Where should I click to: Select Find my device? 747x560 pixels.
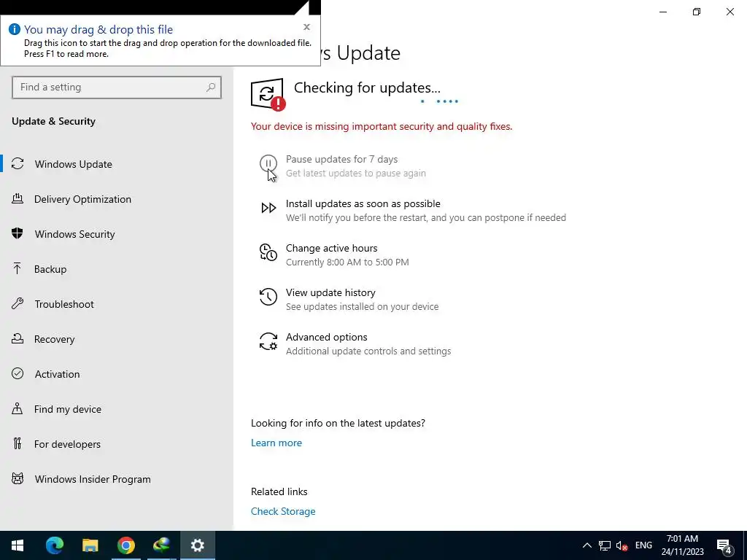pyautogui.click(x=117, y=409)
